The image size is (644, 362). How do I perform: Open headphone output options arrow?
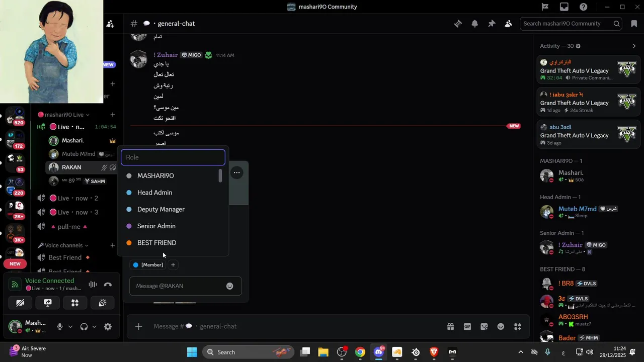(x=94, y=327)
